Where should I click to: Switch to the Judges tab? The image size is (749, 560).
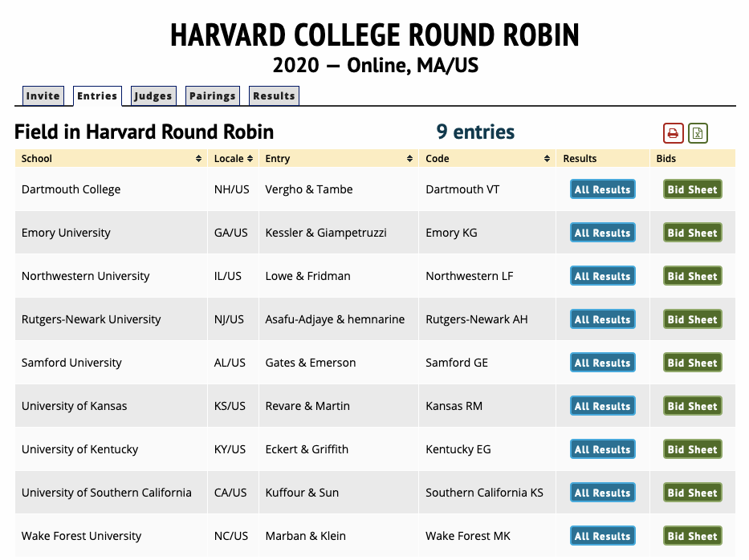tap(153, 95)
